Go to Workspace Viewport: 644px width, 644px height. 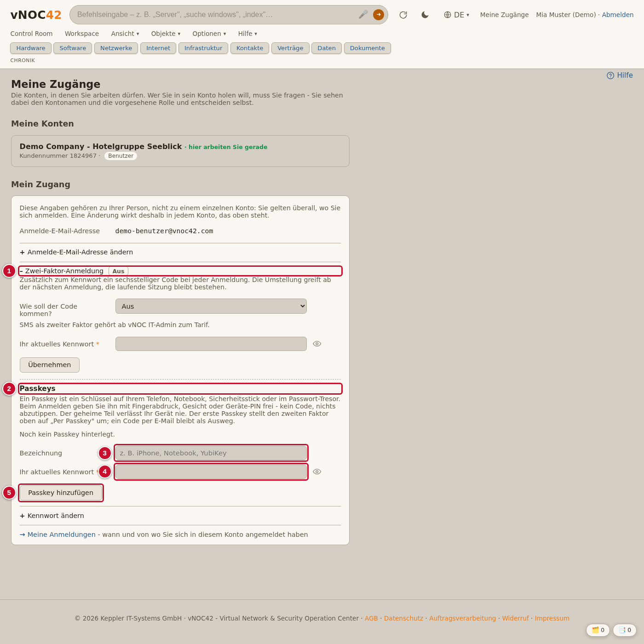point(82,34)
